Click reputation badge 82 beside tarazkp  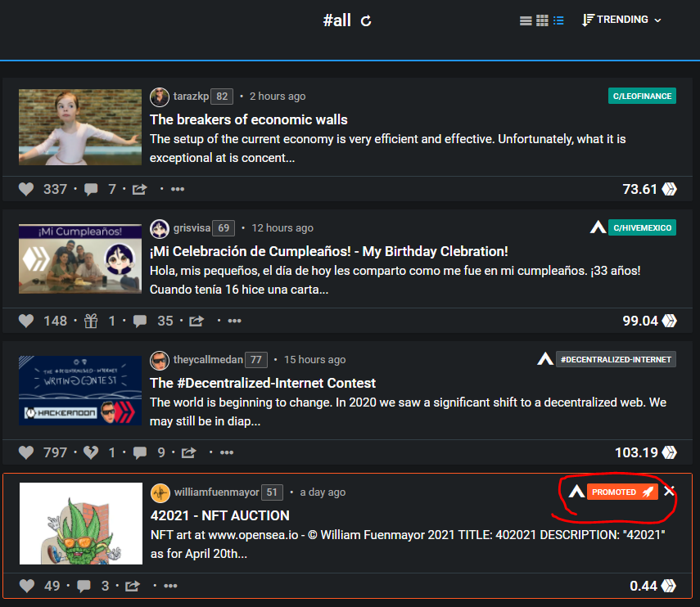pos(222,97)
